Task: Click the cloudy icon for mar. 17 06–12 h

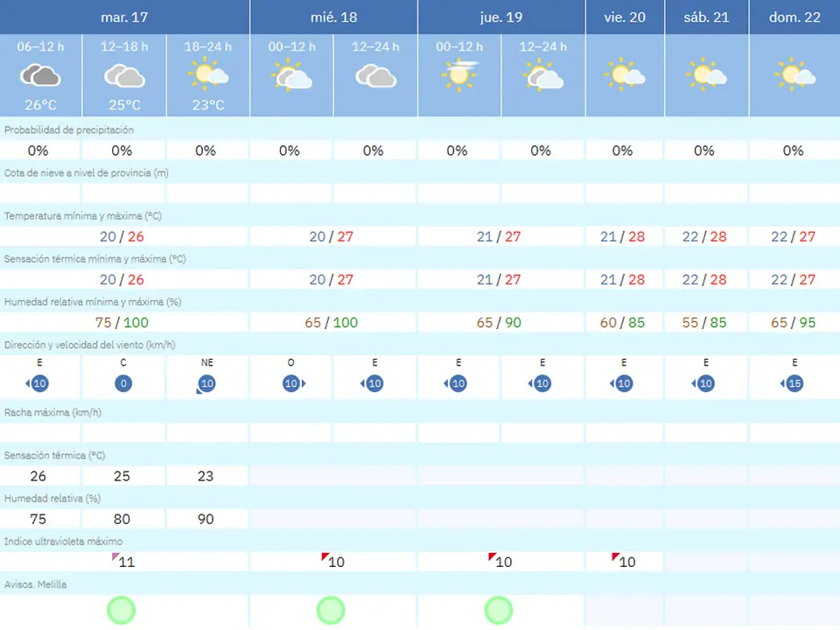Action: [40, 75]
